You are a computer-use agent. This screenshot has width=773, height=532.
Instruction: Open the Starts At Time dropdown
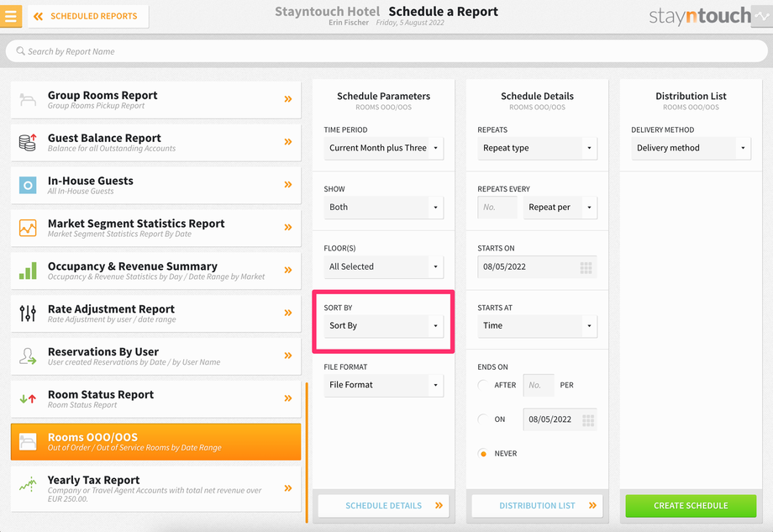pos(538,326)
